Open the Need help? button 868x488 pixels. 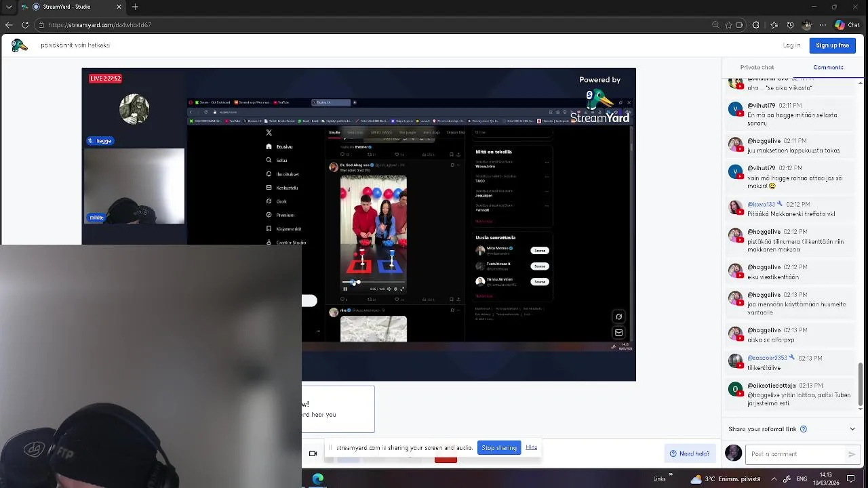click(689, 453)
